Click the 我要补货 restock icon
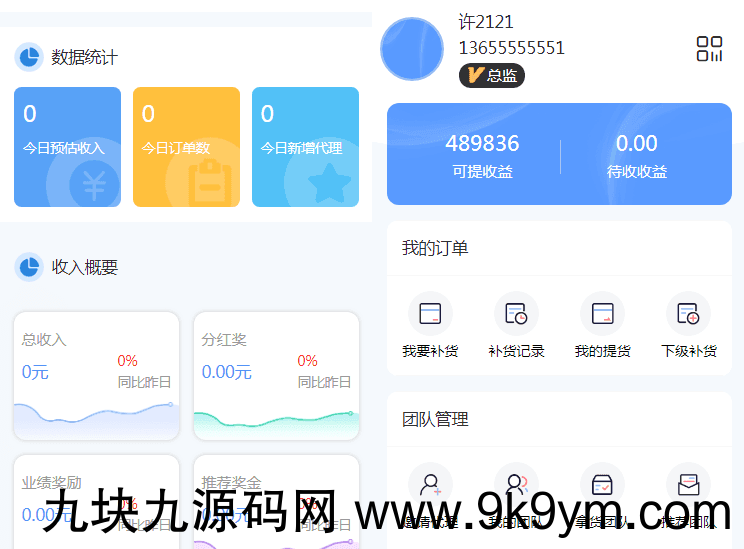Viewport: 744px width, 549px height. coord(430,314)
